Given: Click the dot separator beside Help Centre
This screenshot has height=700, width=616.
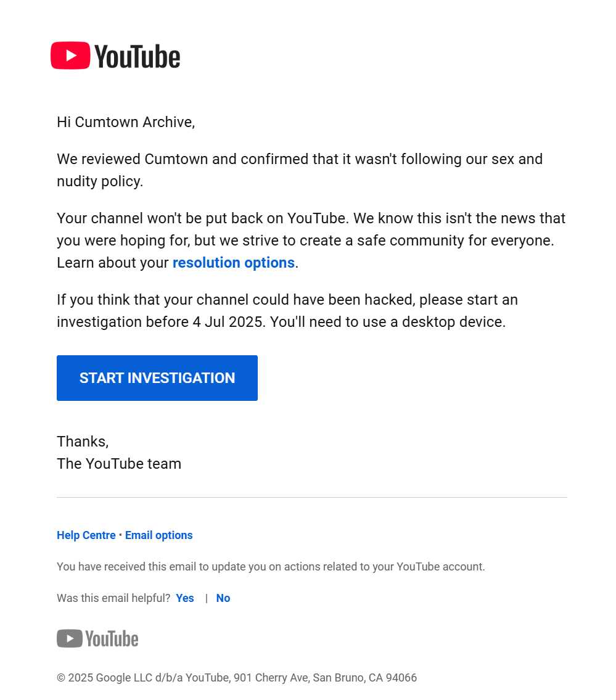Looking at the screenshot, I should coord(120,534).
